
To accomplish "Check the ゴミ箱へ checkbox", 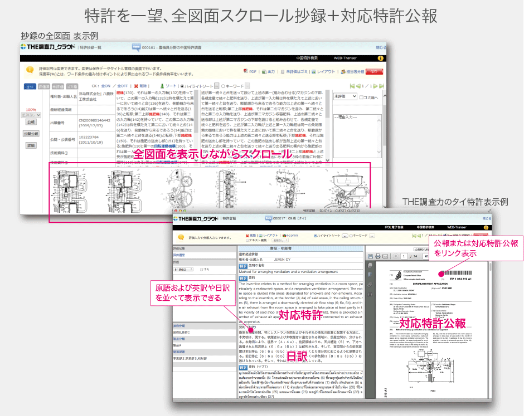I will (361, 97).
